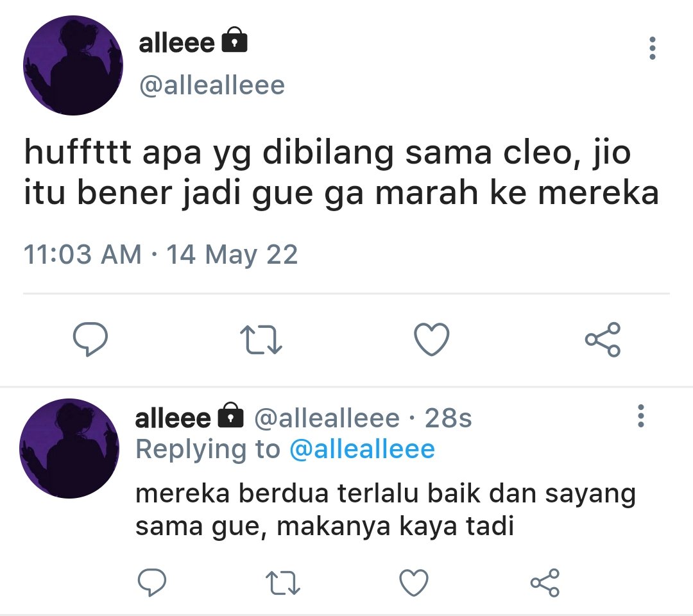Retweet the main tweet
This screenshot has height=616, width=693.
(261, 340)
